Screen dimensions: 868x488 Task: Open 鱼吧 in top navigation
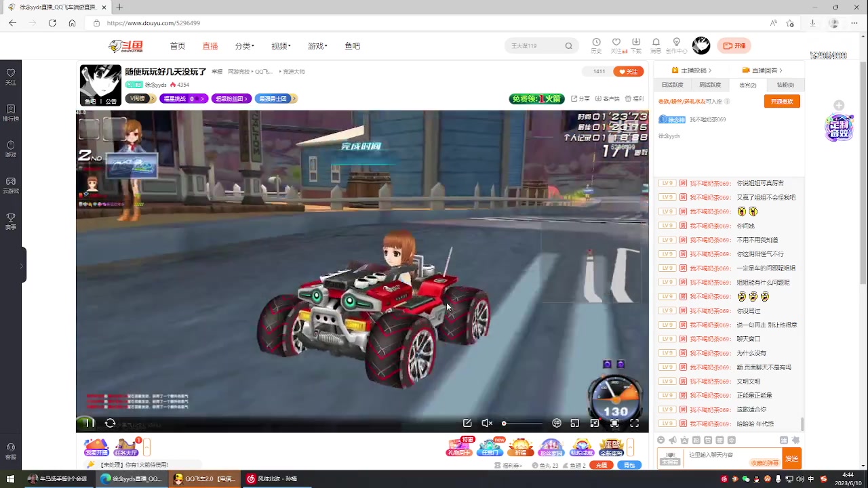click(353, 46)
